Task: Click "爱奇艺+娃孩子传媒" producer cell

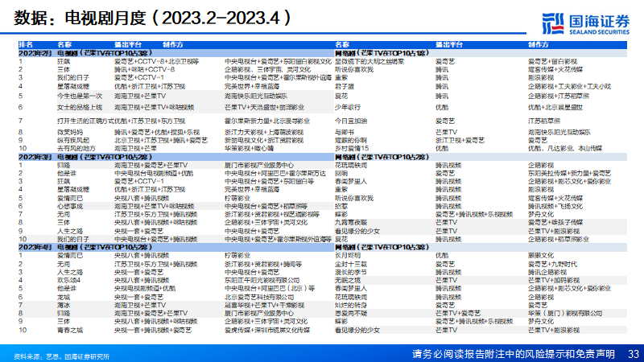Action: tap(555, 223)
